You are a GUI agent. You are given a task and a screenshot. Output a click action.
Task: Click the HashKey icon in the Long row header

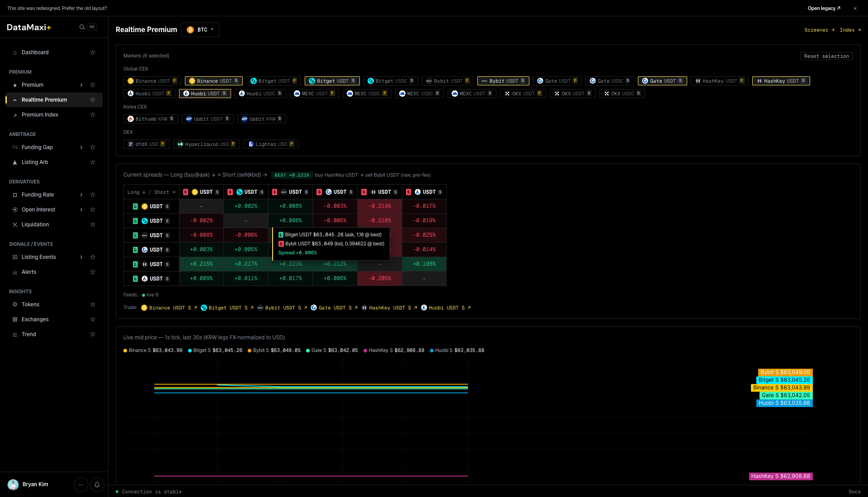tap(145, 264)
